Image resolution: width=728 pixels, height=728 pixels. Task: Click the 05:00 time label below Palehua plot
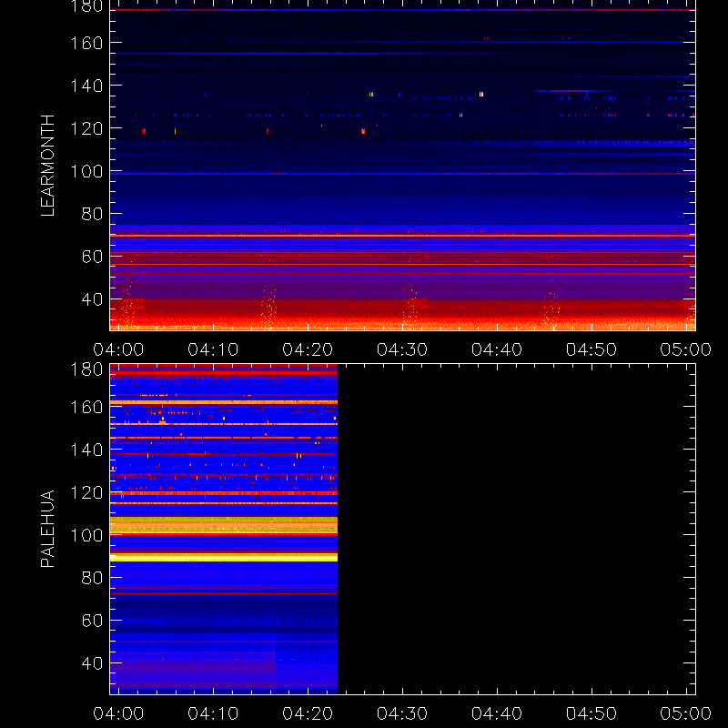(x=686, y=713)
